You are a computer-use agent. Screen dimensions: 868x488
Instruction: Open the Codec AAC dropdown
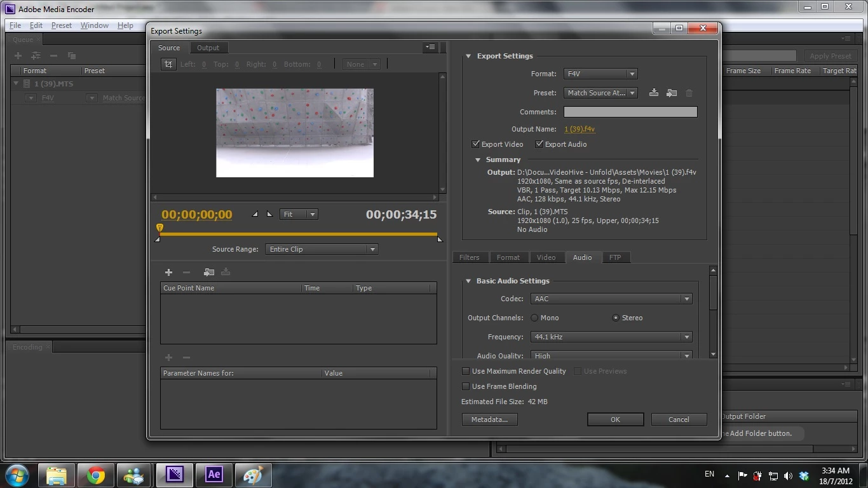click(611, 299)
